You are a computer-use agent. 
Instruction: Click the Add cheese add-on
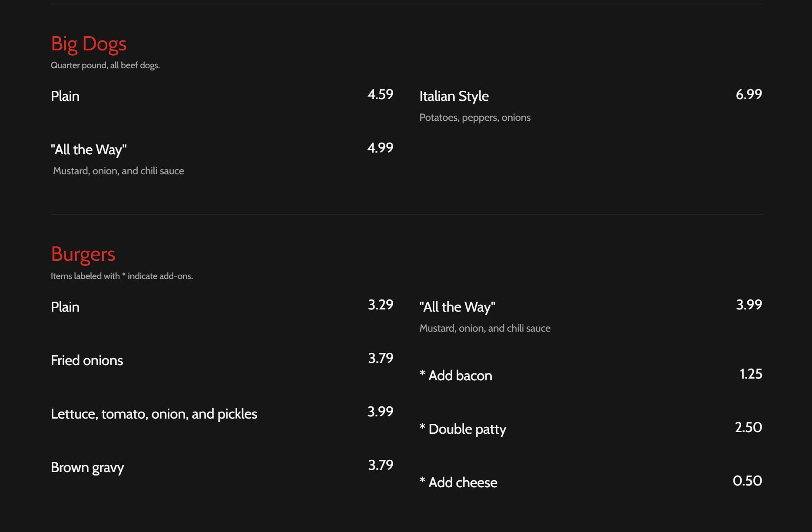point(458,482)
